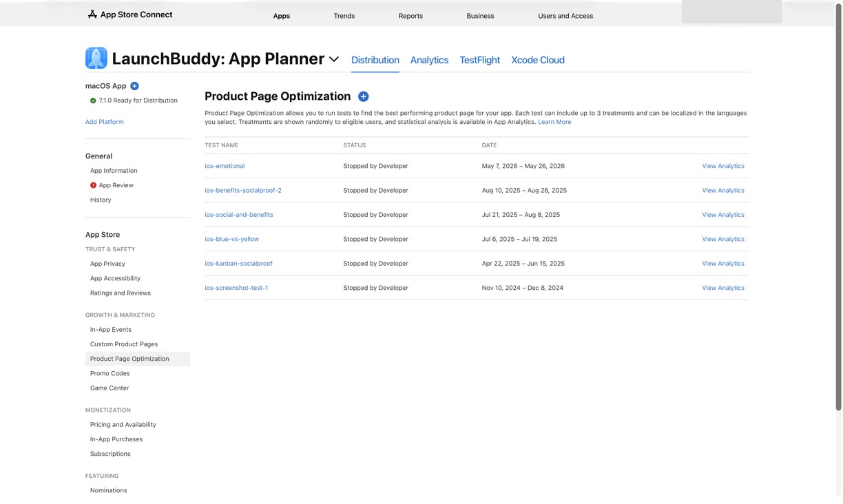Screen dimensions: 843x504
Task: Open the Learn More link
Action: [554, 122]
